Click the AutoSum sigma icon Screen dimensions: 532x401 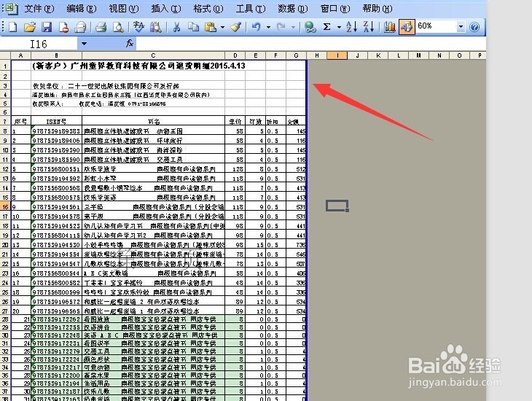327,27
